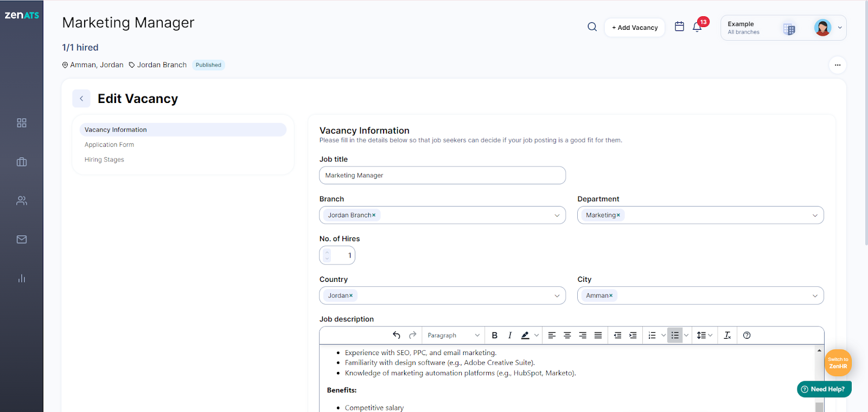The height and width of the screenshot is (412, 868).
Task: Expand bullet list style options arrow
Action: point(686,335)
